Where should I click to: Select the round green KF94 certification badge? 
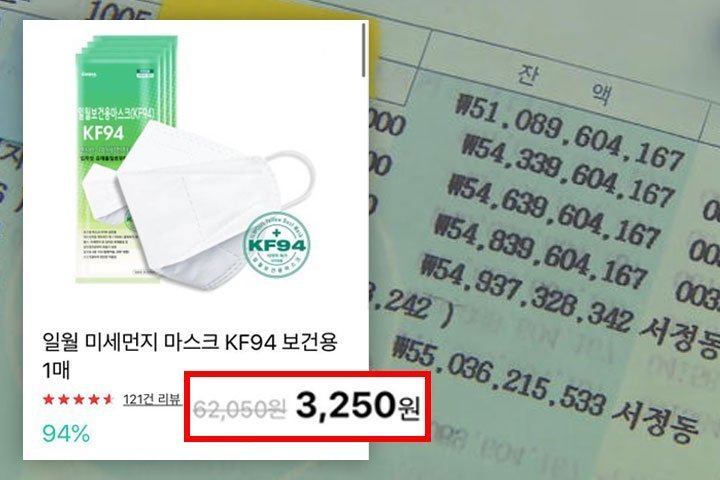tap(276, 244)
